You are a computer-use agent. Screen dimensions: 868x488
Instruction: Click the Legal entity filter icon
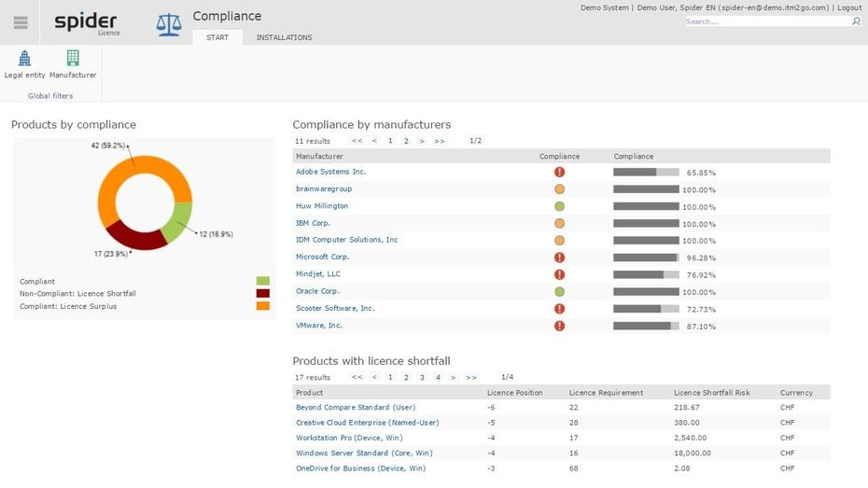[x=24, y=59]
